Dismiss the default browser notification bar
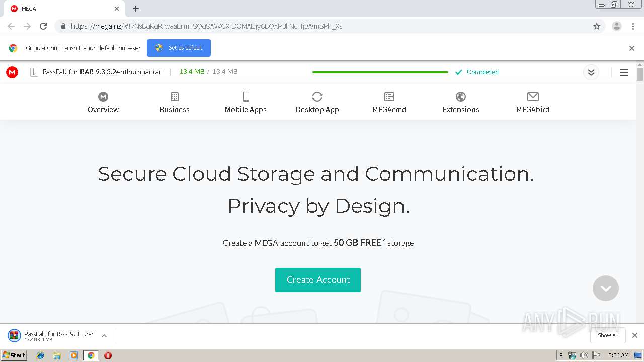 pyautogui.click(x=632, y=48)
